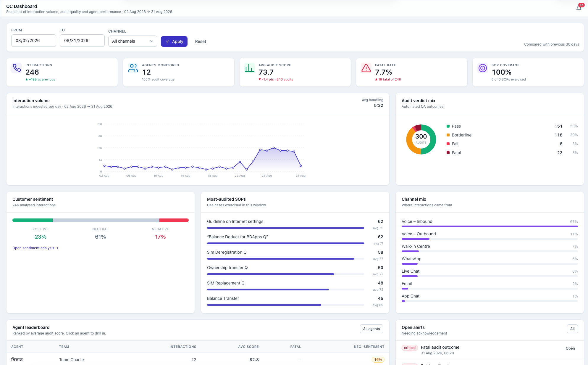This screenshot has height=365, width=588.
Task: Click the 19 fatal of 246 text
Action: (388, 79)
